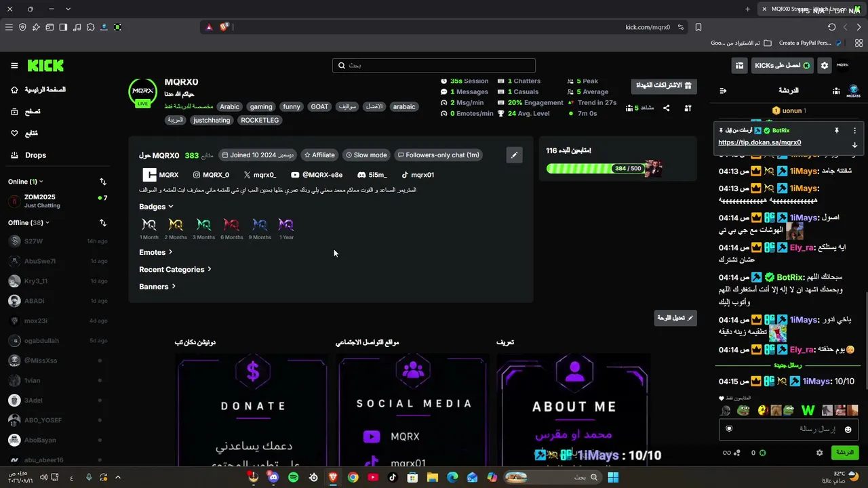Image resolution: width=868 pixels, height=488 pixels.
Task: Expand the Recent Categories section
Action: [x=175, y=270]
